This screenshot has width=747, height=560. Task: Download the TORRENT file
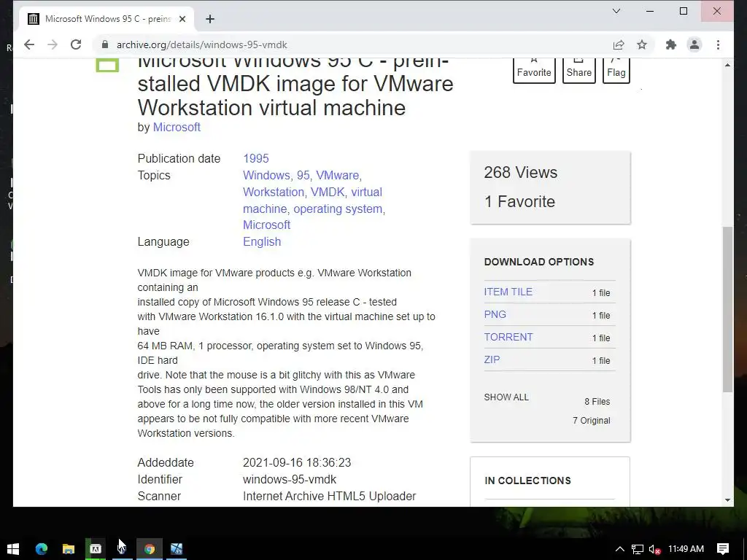[508, 337]
